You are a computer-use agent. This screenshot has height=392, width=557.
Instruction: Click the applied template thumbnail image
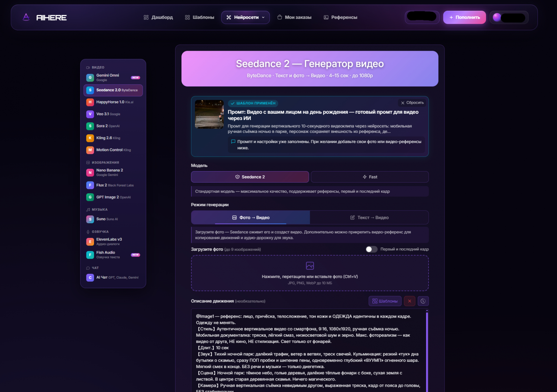pyautogui.click(x=209, y=114)
